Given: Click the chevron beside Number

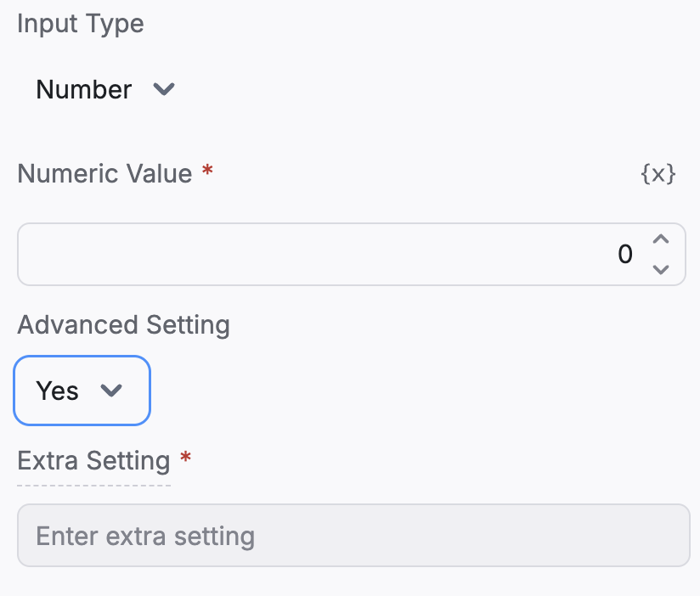Looking at the screenshot, I should (163, 89).
